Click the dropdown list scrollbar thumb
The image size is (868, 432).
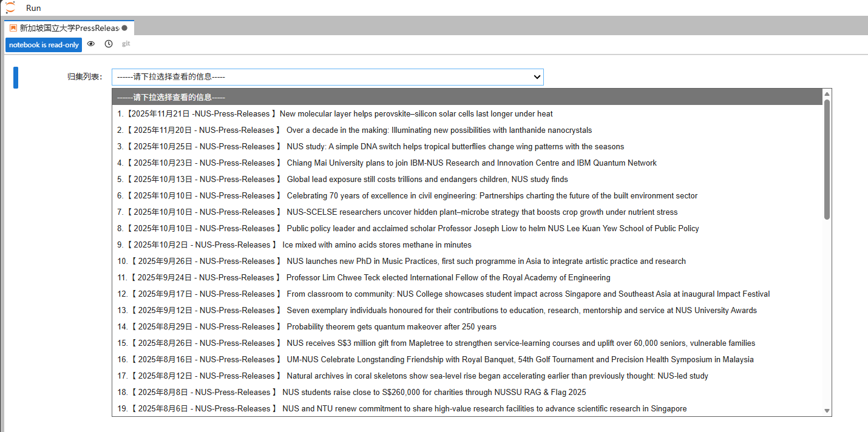tap(827, 160)
